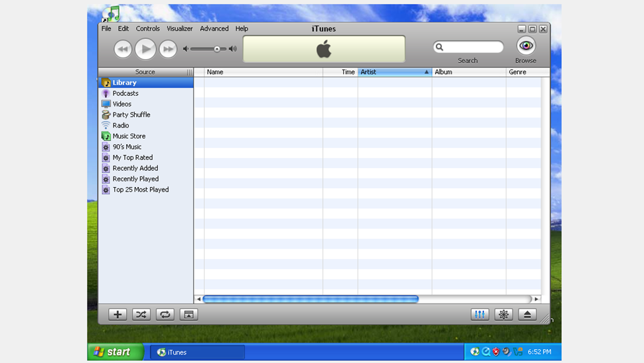Open the Visualizer menu
Viewport: 644px width, 363px height.
point(180,29)
